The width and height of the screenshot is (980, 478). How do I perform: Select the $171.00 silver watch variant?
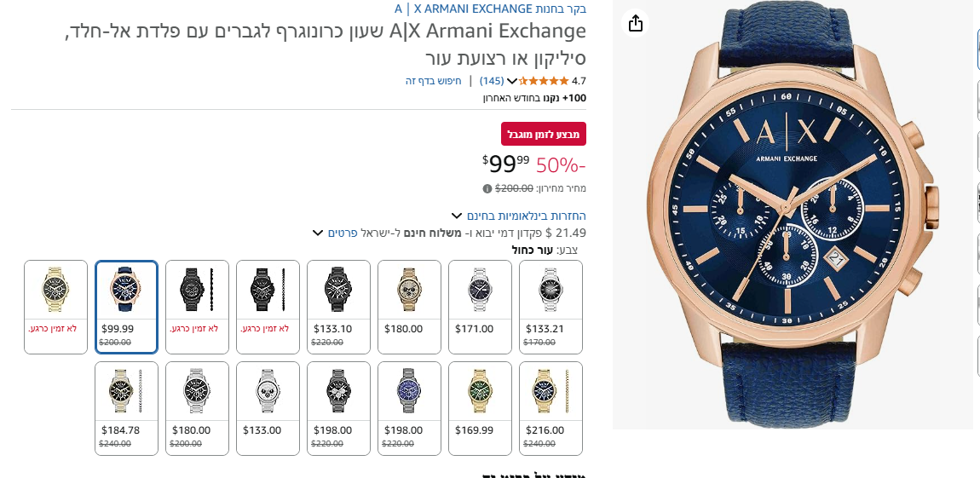(480, 307)
